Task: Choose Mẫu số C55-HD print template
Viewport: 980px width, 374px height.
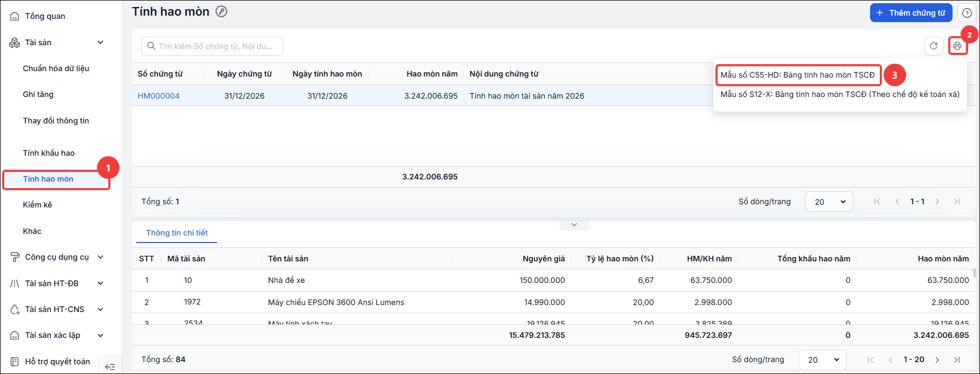Action: pos(798,75)
